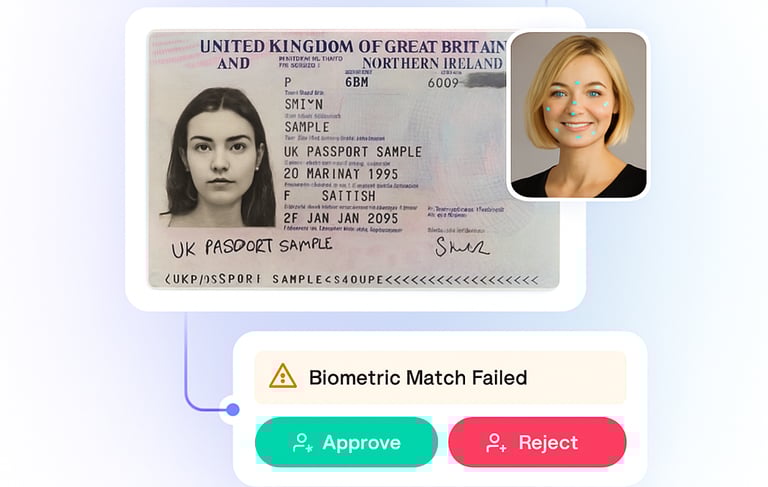The height and width of the screenshot is (487, 768).
Task: Click the United Kingdom of Great Britain heading
Action: pos(353,47)
